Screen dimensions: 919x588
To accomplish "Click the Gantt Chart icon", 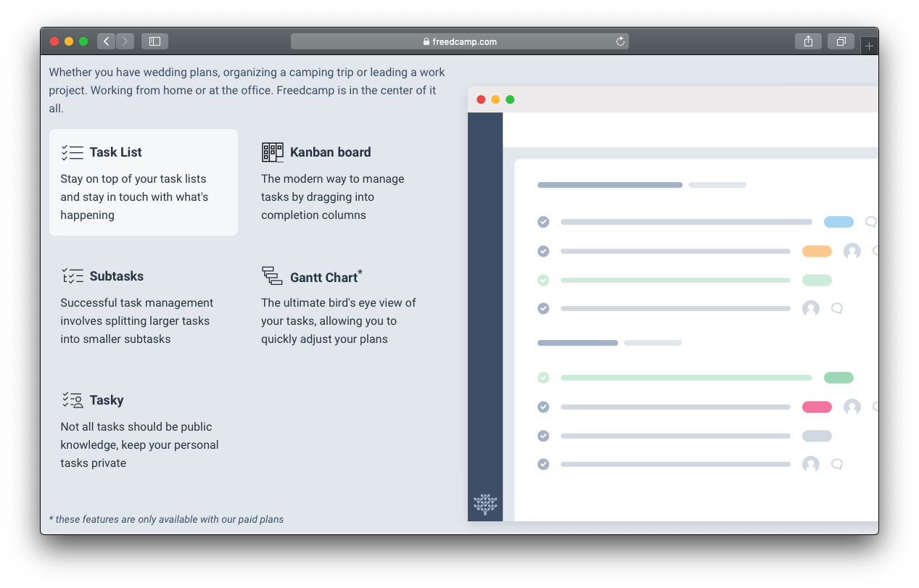I will (272, 276).
